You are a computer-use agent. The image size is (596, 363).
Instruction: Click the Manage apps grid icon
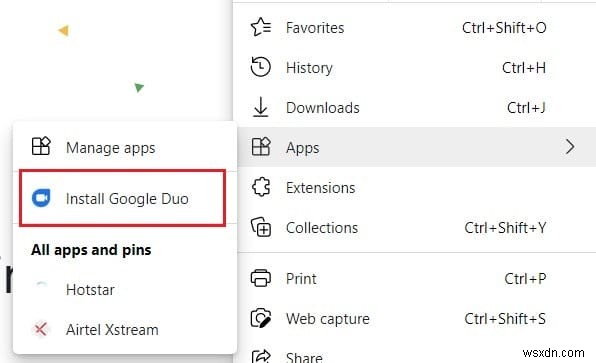tap(41, 146)
